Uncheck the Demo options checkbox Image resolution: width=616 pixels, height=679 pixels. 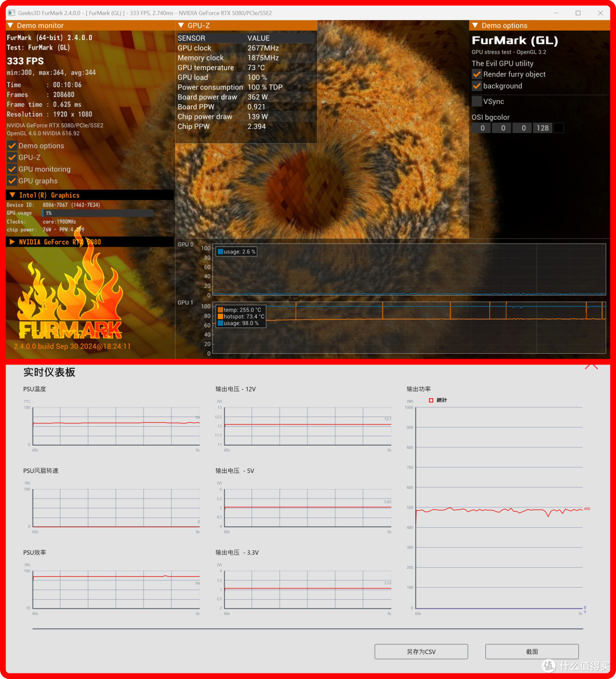[12, 146]
